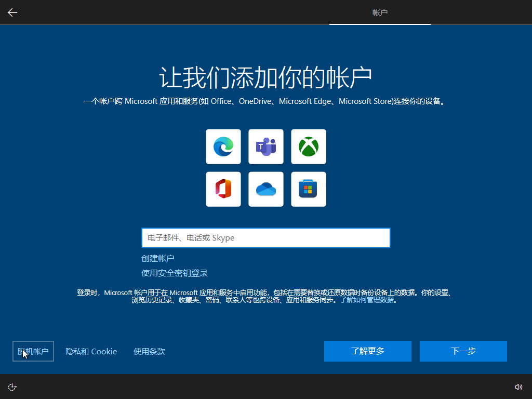Click the 了解更多 button
Image resolution: width=532 pixels, height=399 pixels.
tap(368, 351)
